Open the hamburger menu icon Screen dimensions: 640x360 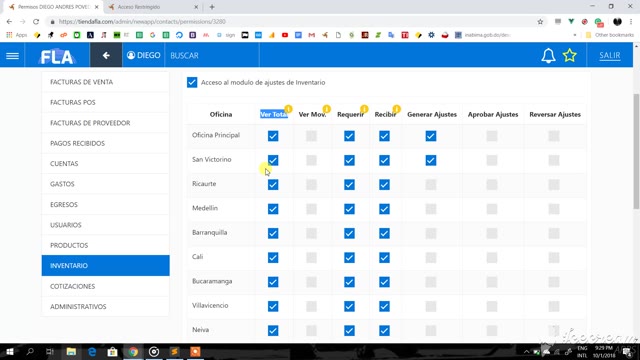(x=12, y=56)
